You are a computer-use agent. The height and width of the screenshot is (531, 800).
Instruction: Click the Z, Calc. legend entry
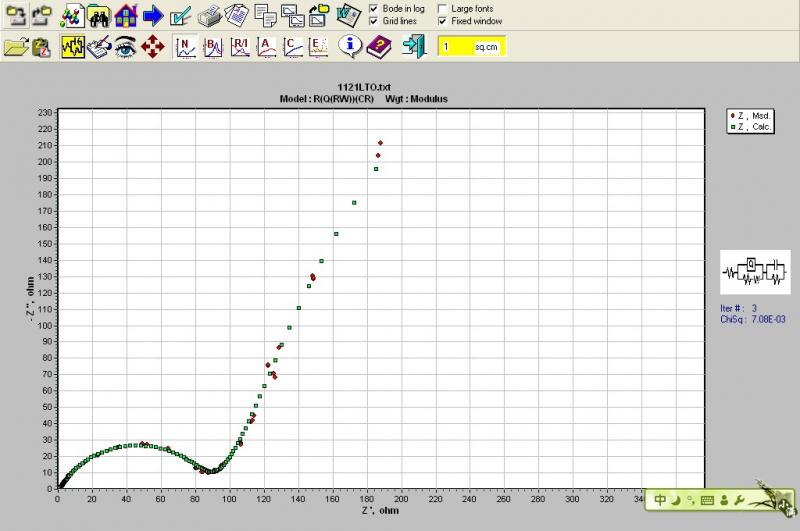751,127
